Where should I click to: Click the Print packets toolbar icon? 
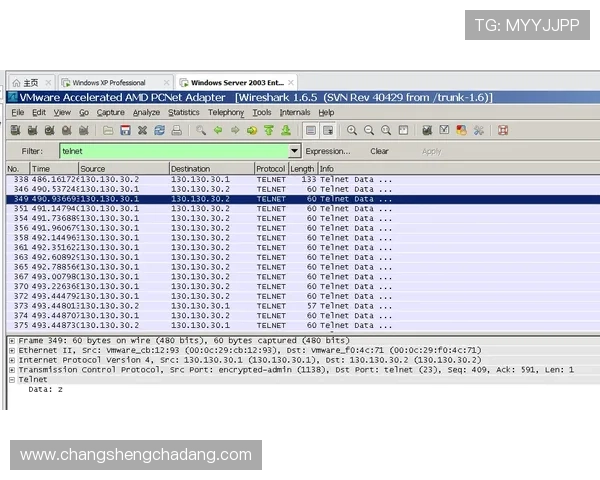tap(176, 130)
